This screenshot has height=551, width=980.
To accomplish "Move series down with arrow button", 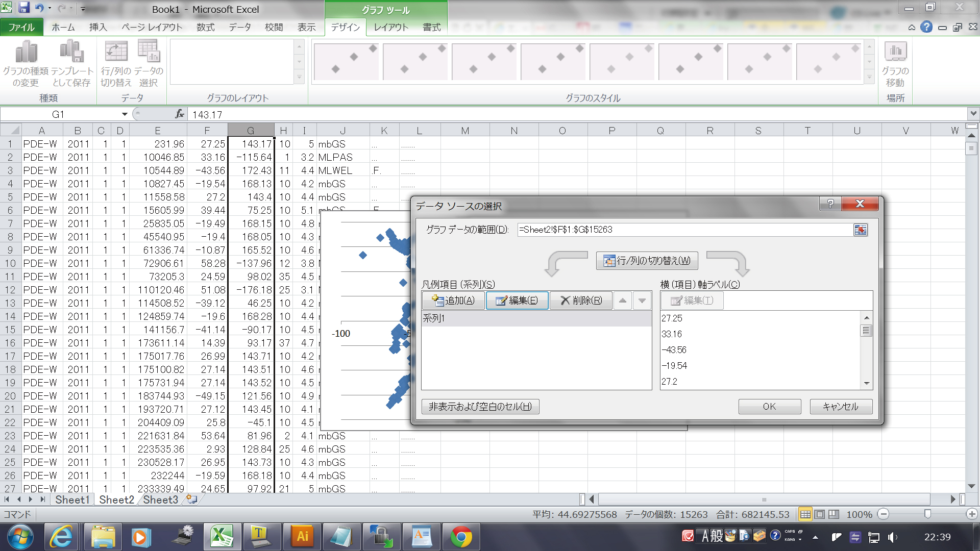I will pos(642,300).
